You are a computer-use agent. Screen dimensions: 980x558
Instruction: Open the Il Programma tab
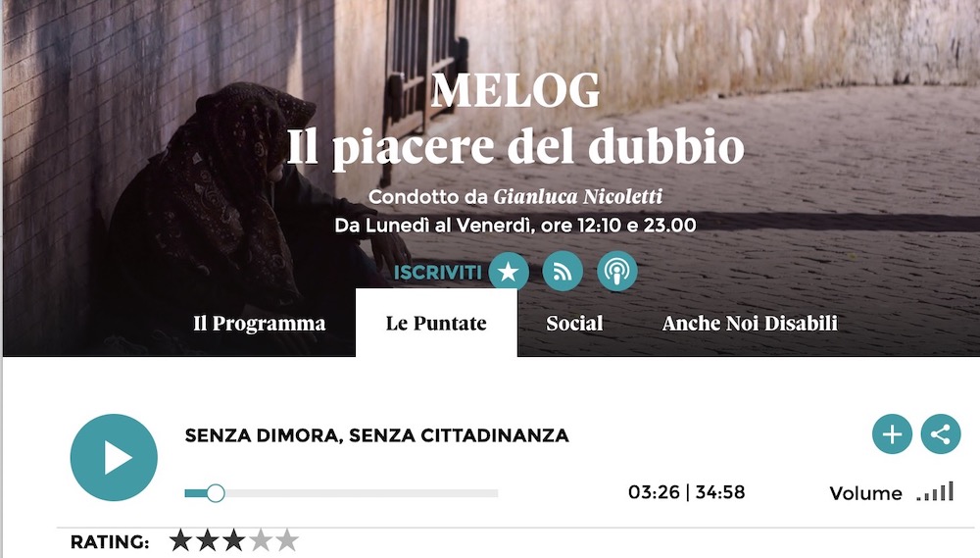[260, 324]
